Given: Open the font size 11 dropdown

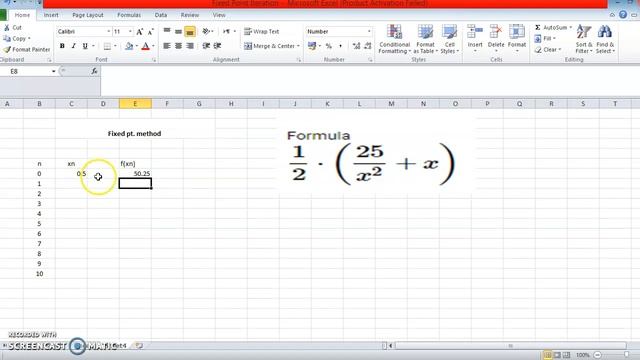Looking at the screenshot, I should click(130, 31).
